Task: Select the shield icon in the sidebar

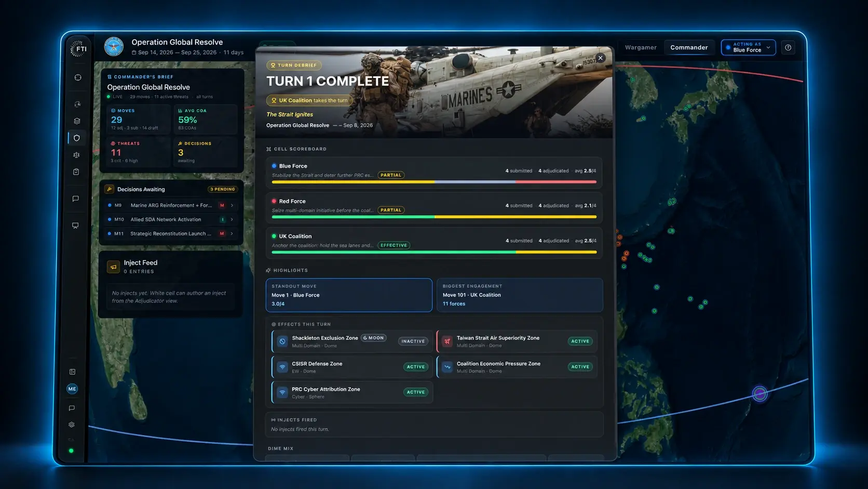Action: (x=77, y=138)
